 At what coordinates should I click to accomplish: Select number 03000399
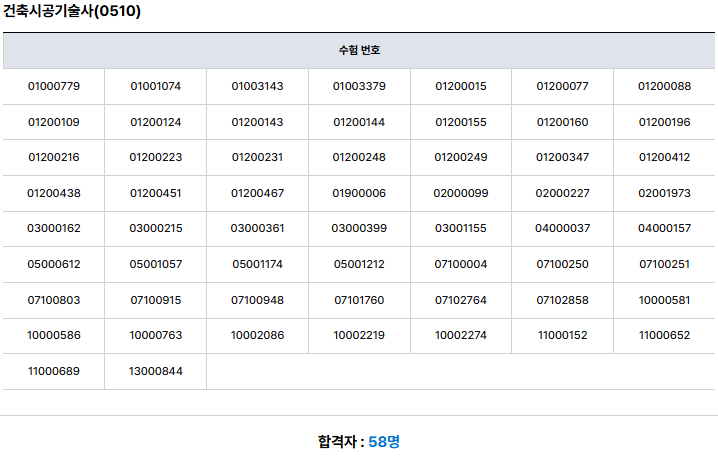coord(359,228)
